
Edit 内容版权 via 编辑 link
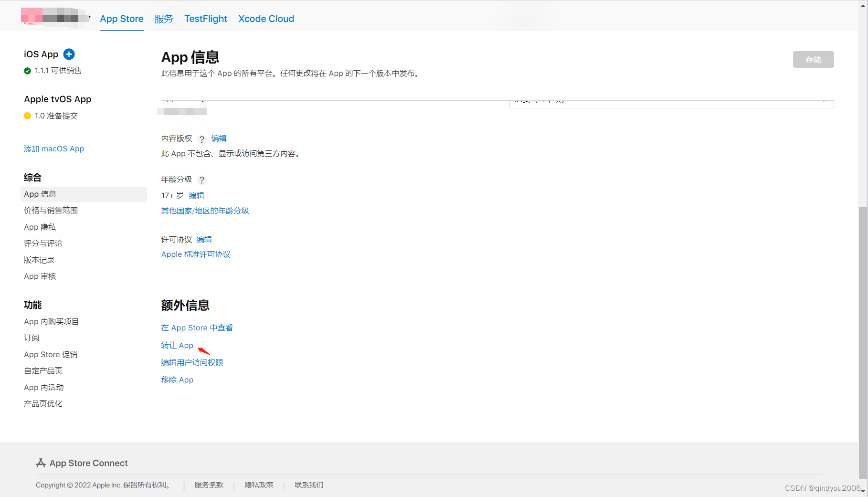(219, 138)
